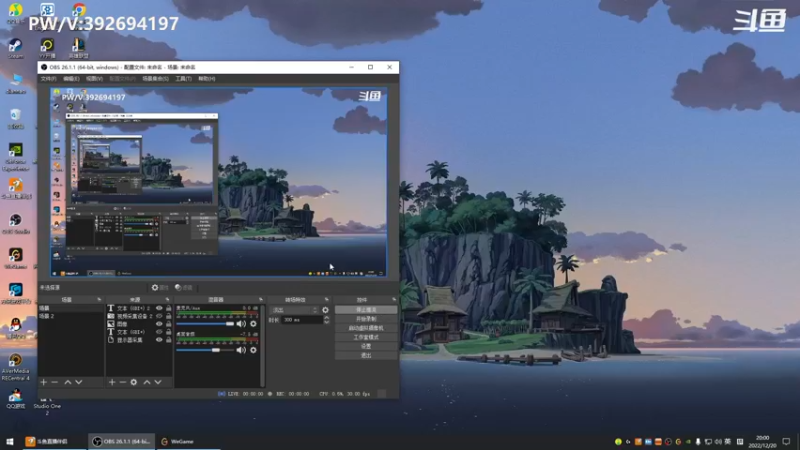This screenshot has height=450, width=800.
Task: Toggle lock on 图像 source
Action: [169, 324]
